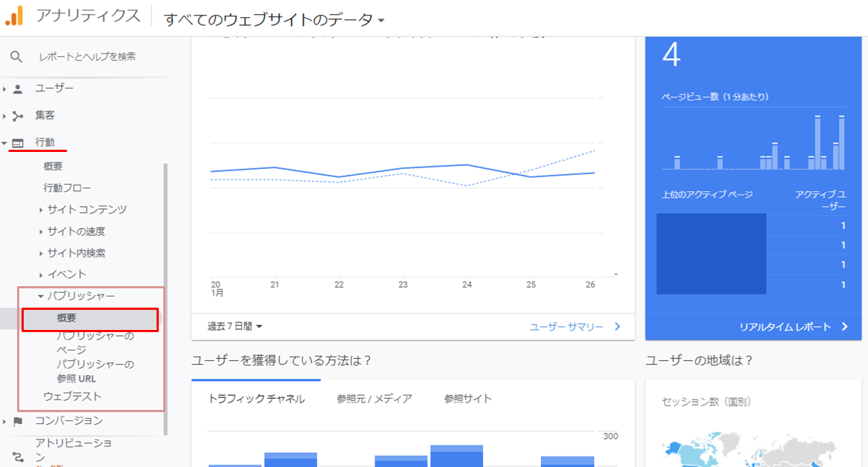Expand the イベント submenu
The image size is (868, 467).
click(41, 275)
